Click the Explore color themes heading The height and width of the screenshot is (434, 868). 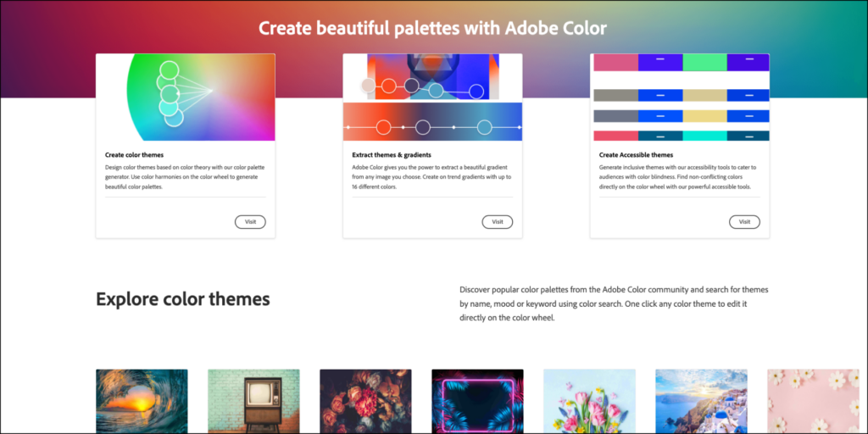pos(183,299)
